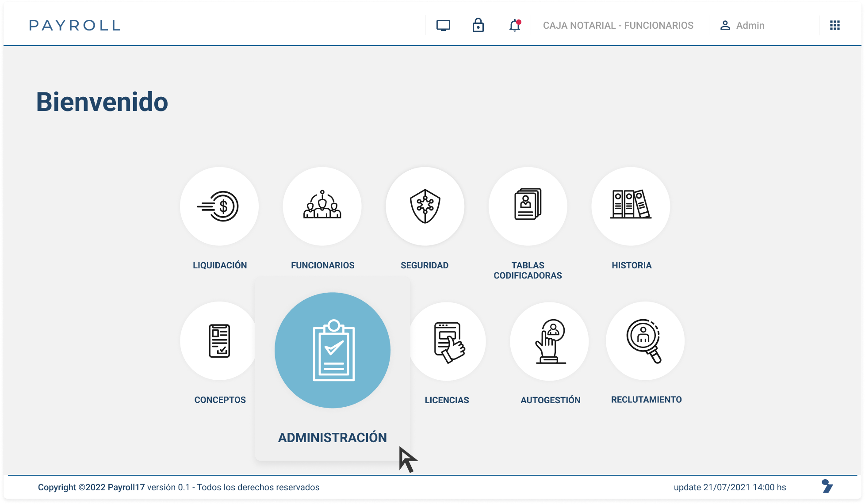Open the Admin user menu
Viewport: 865px width, 504px height.
[743, 26]
